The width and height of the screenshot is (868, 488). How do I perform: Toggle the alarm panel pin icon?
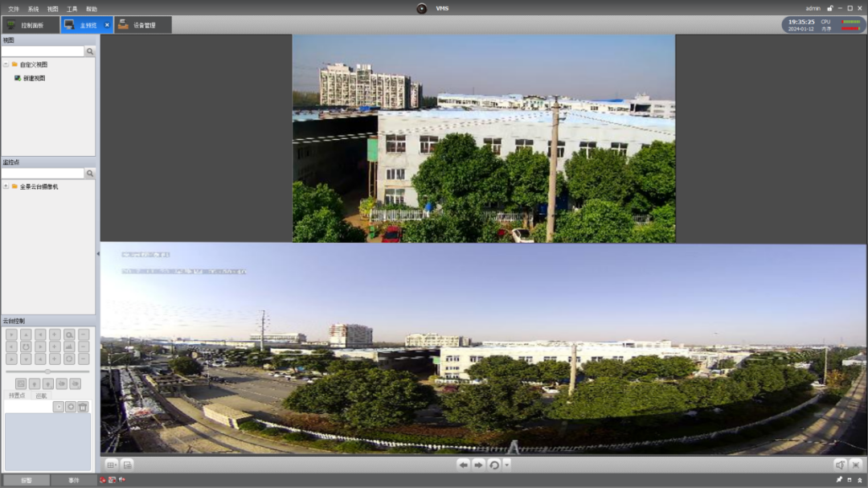[x=839, y=480]
